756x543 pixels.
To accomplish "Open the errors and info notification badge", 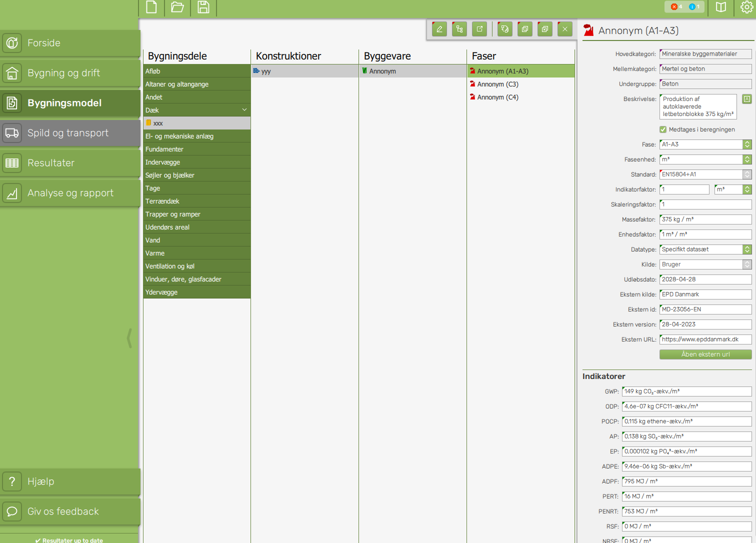I will [684, 7].
